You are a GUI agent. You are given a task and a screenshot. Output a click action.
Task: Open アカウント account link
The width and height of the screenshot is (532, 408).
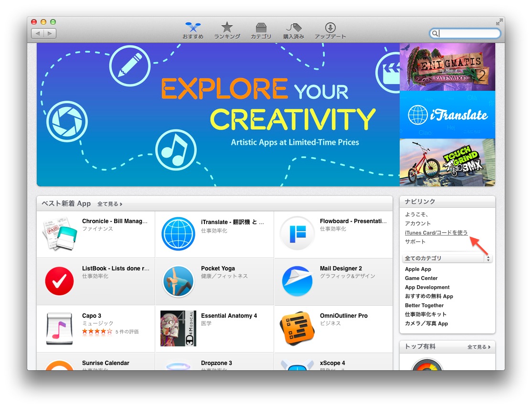pos(418,223)
